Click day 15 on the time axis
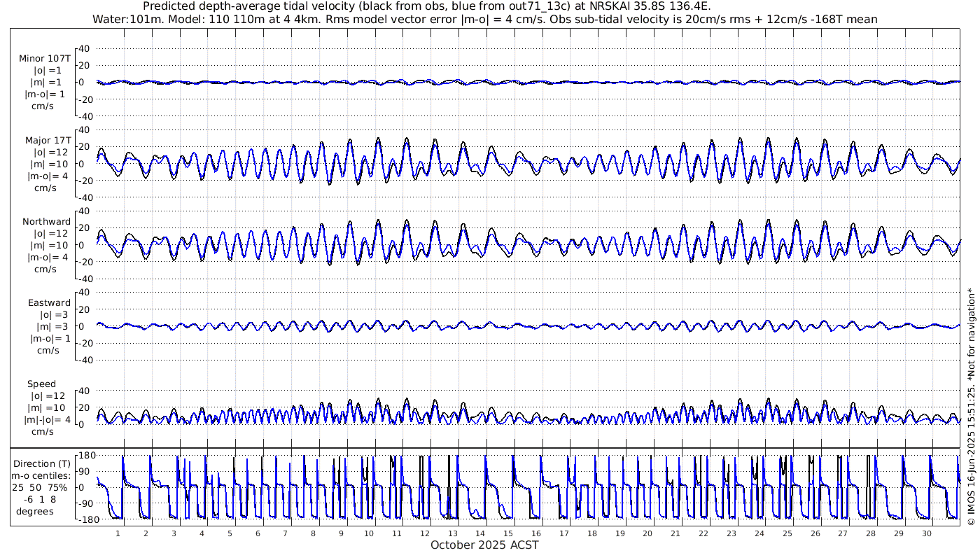 [x=508, y=533]
